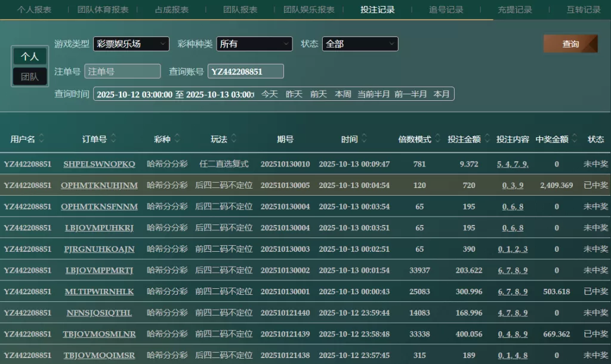Viewport: 611px width, 364px height.
Task: Sort by 时间 column arrows
Action: [365, 139]
